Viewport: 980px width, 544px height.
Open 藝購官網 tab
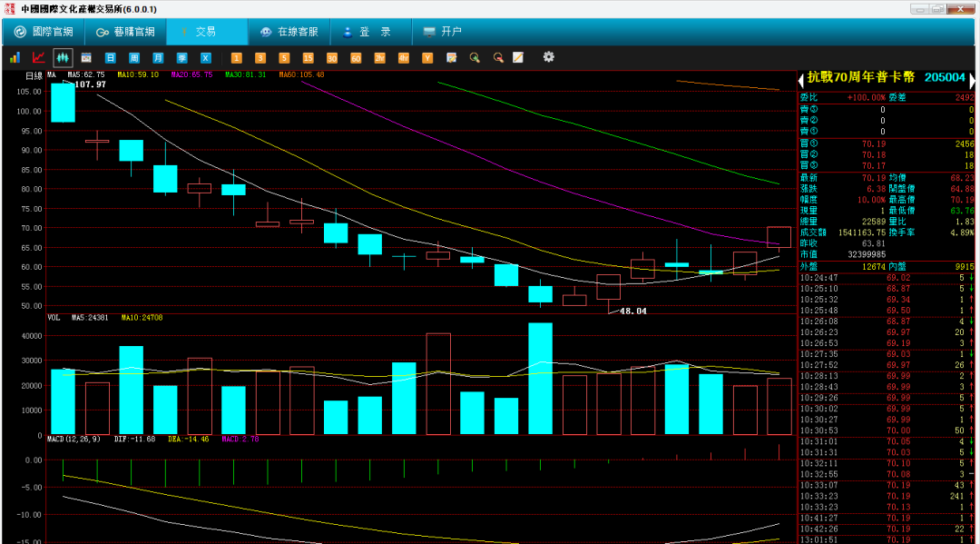125,31
